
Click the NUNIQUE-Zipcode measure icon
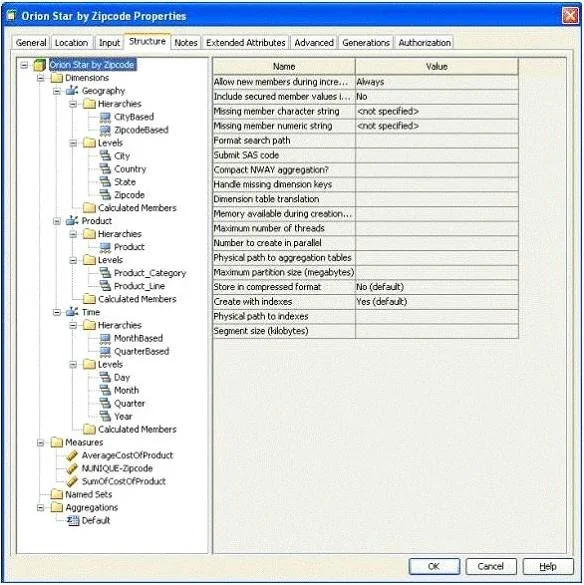[72, 469]
